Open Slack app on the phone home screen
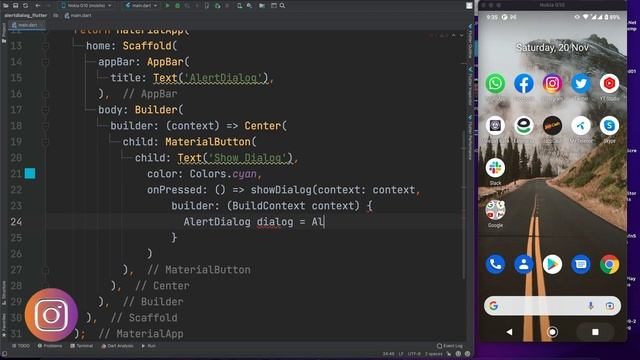The width and height of the screenshot is (640, 360). point(495,168)
